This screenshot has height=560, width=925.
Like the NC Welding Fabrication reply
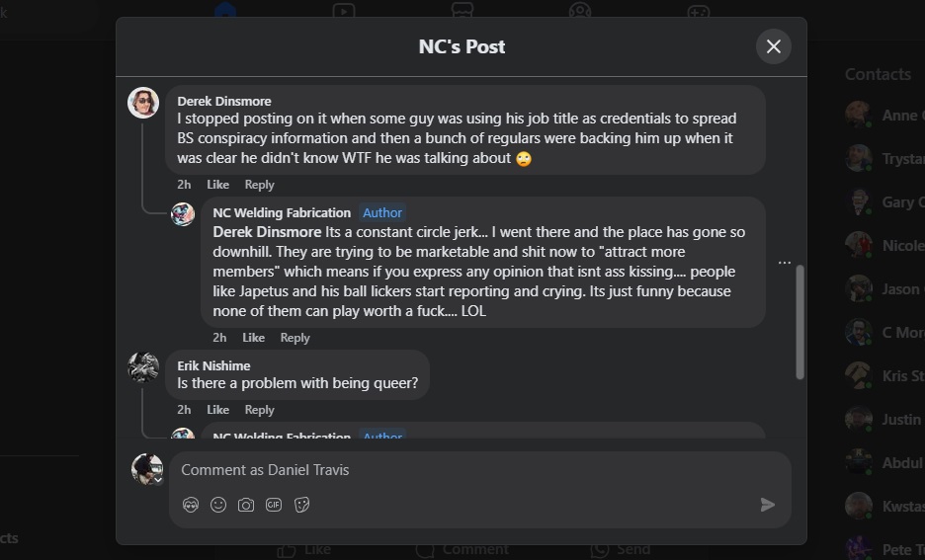[253, 338]
